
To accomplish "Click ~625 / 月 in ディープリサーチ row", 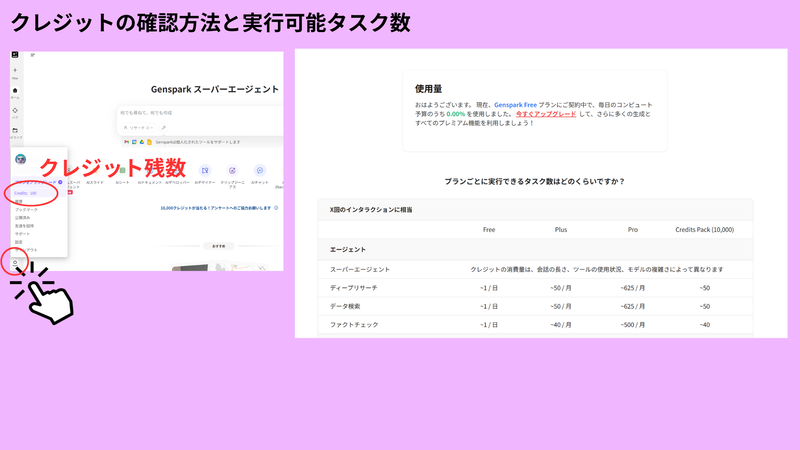I will click(x=633, y=288).
